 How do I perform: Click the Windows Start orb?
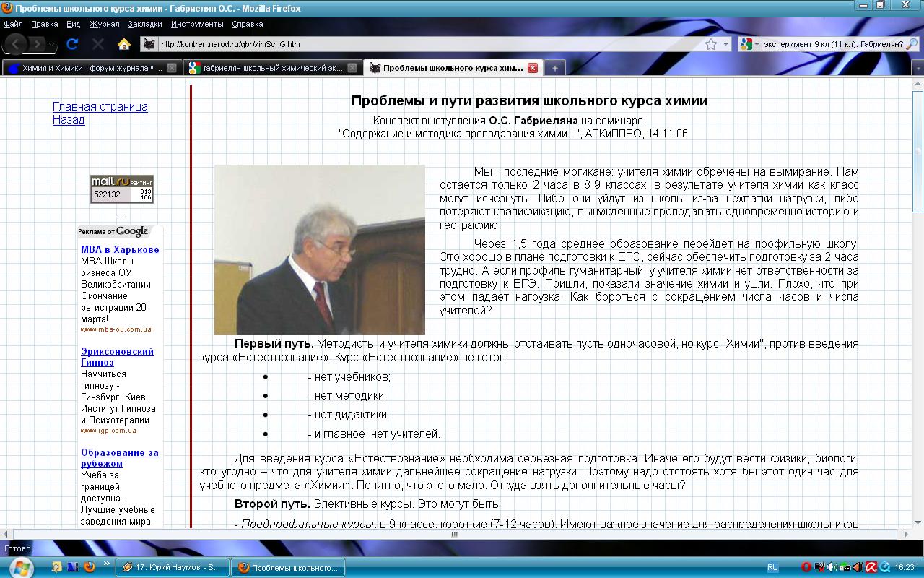[19, 567]
